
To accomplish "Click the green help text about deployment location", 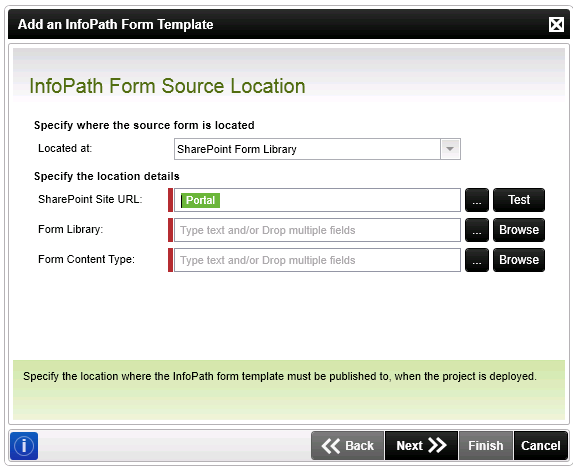I will pyautogui.click(x=280, y=376).
